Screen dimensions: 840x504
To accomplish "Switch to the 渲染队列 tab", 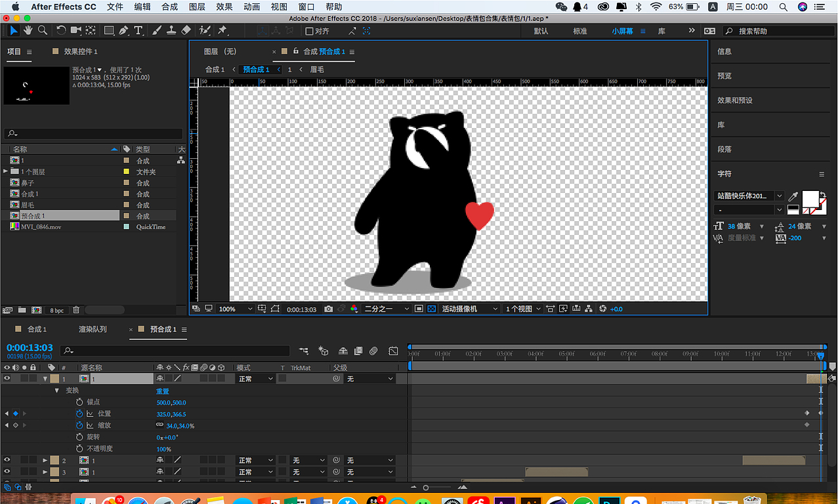I will 93,329.
